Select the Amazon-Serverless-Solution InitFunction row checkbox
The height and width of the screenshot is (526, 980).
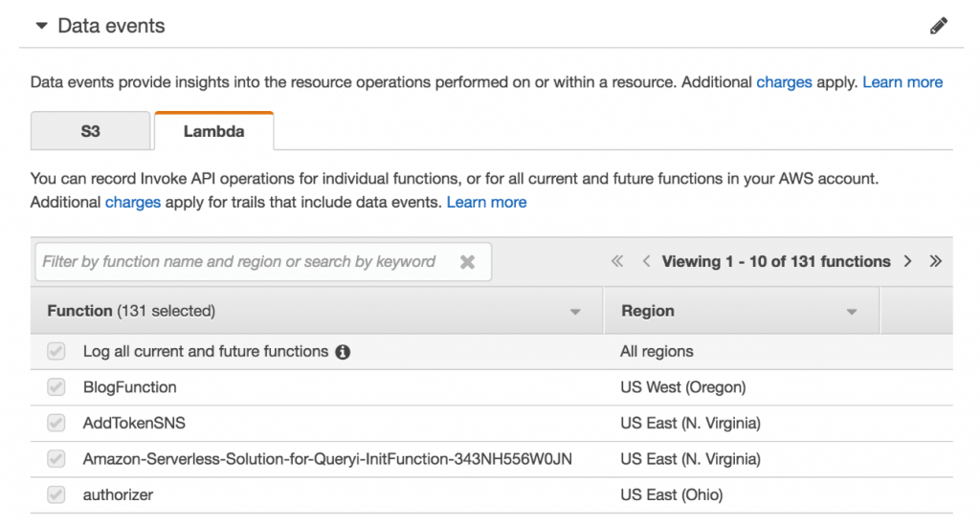coord(56,459)
